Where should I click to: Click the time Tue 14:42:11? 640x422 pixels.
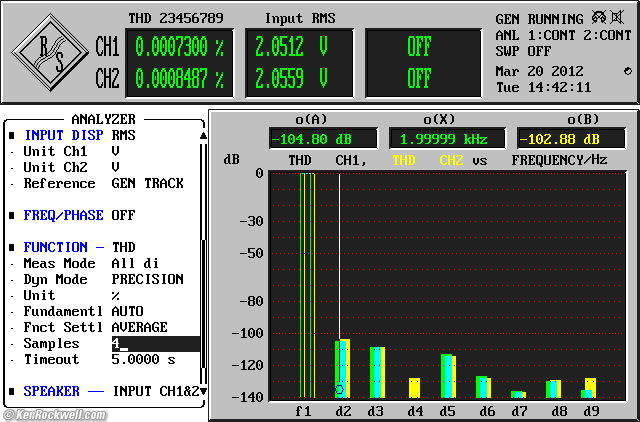tap(543, 87)
